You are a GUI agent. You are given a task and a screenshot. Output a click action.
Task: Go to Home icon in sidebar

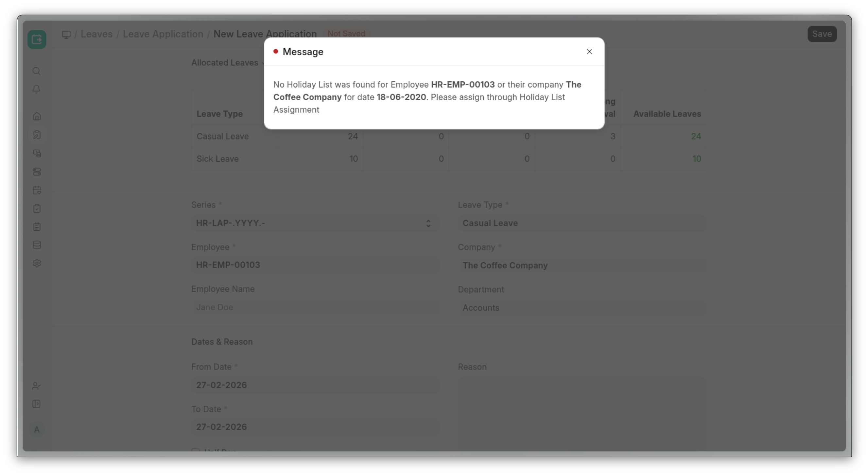(x=37, y=117)
